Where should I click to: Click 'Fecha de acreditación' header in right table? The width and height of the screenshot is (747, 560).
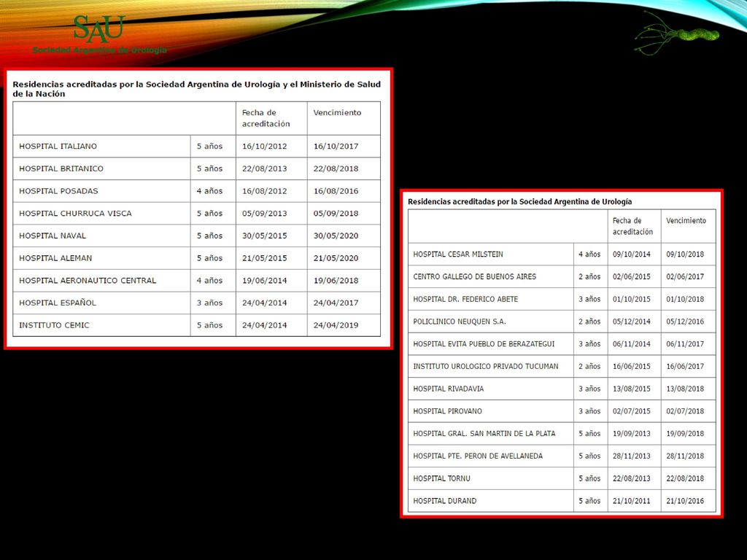pos(632,226)
